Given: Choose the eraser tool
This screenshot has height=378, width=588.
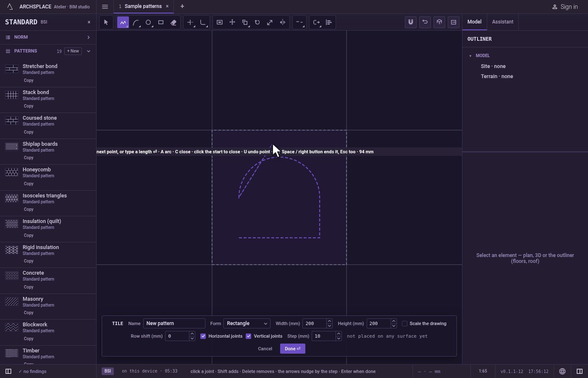Looking at the screenshot, I should (173, 22).
